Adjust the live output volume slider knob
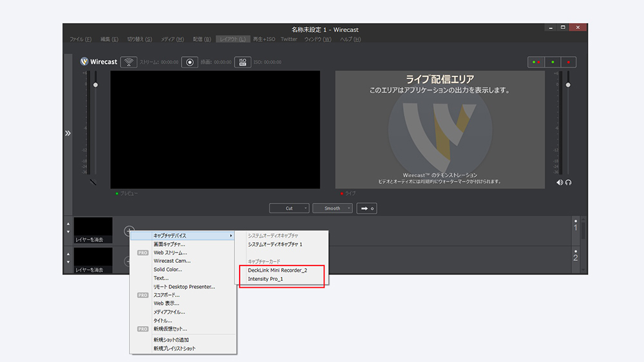644x362 pixels. point(568,84)
